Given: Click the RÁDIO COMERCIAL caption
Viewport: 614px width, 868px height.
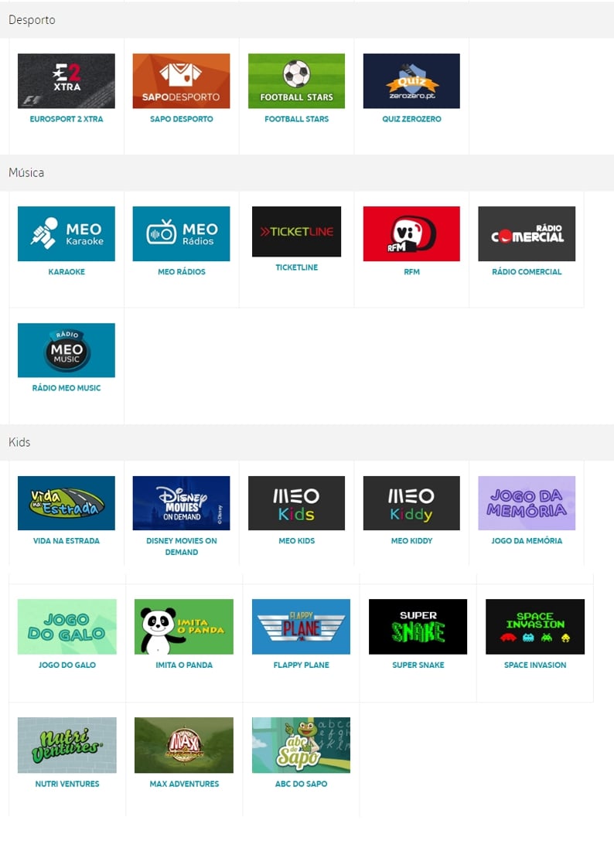Looking at the screenshot, I should pyautogui.click(x=527, y=272).
